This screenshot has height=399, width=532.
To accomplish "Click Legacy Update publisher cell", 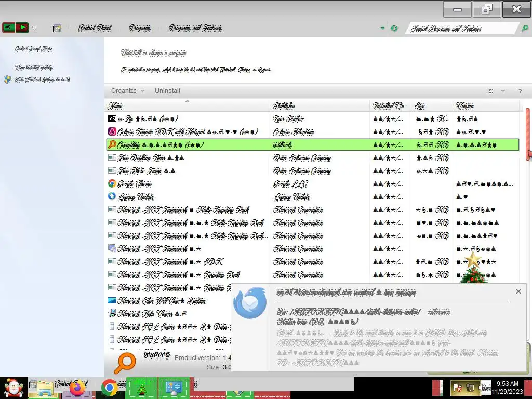I will pos(292,197).
